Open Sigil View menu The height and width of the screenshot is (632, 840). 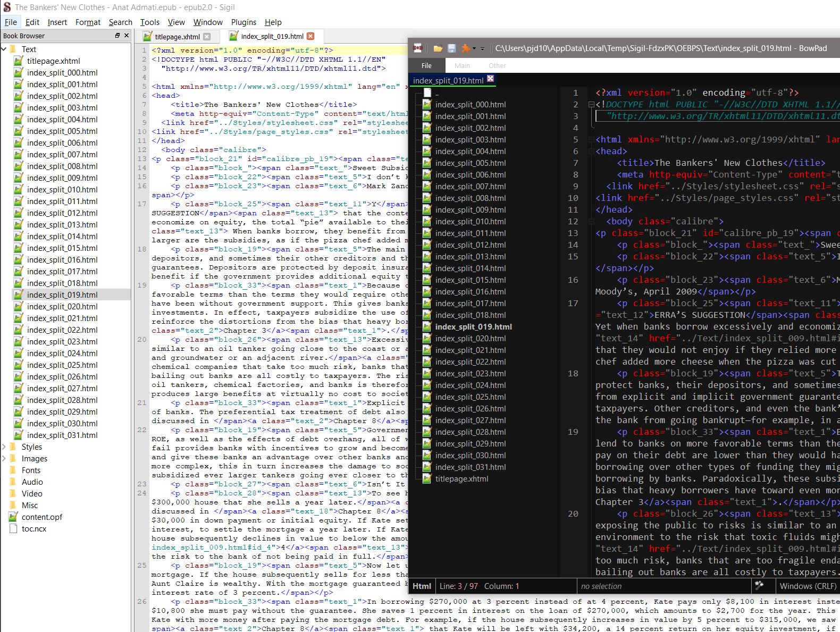pyautogui.click(x=176, y=22)
